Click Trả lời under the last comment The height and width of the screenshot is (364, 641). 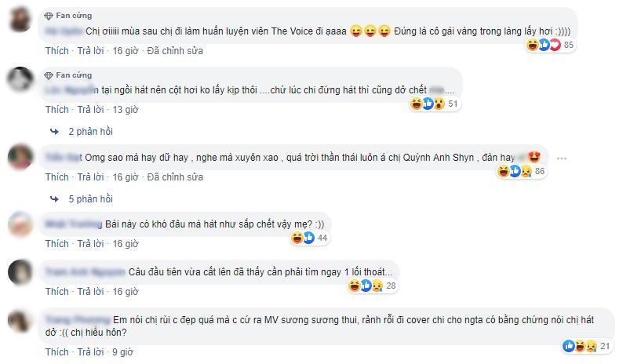tap(90, 351)
